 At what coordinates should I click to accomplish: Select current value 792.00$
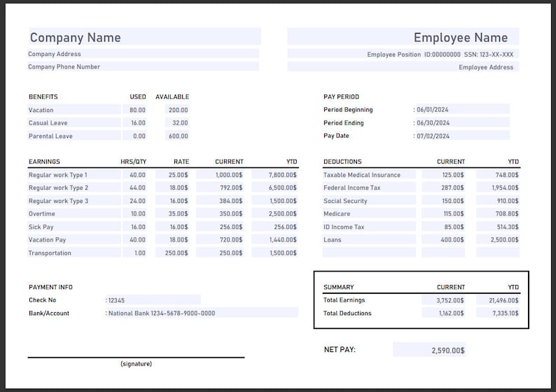tap(220, 188)
